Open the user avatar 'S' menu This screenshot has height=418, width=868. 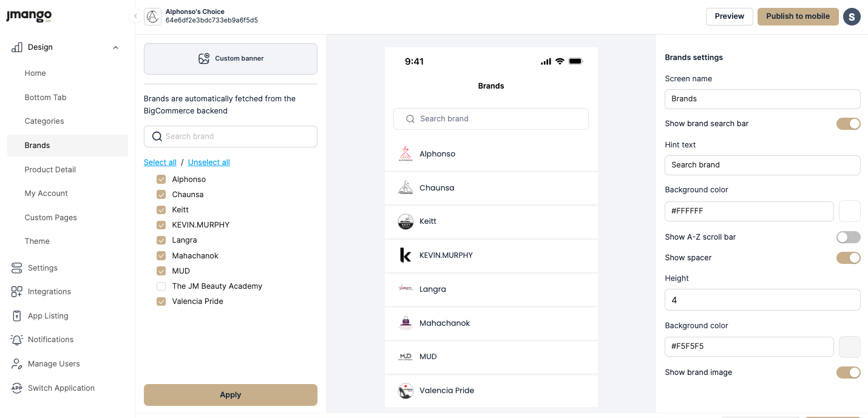click(852, 16)
